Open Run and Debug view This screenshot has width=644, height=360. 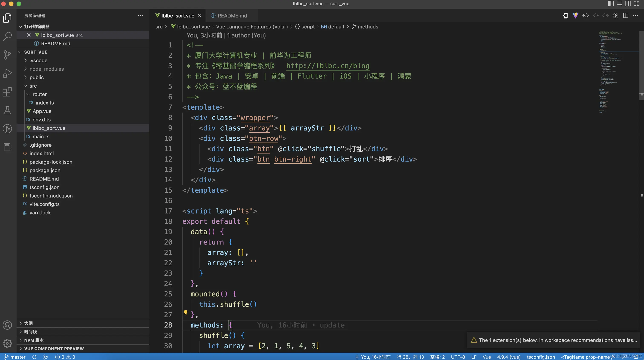click(7, 73)
